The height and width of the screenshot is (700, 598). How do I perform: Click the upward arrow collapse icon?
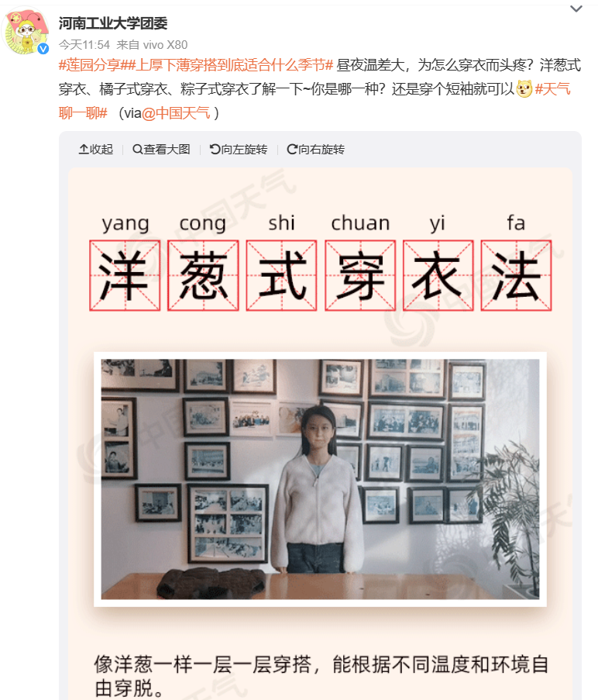(84, 149)
